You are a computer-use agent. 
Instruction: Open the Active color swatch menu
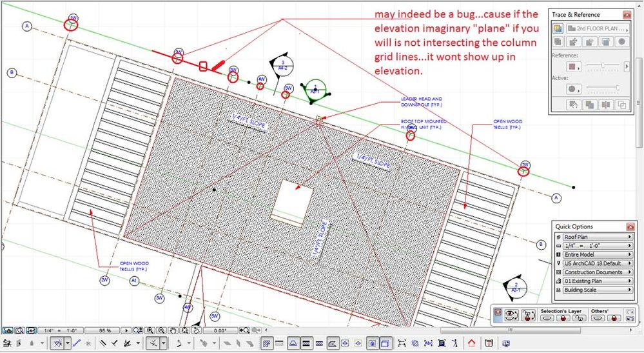click(574, 89)
